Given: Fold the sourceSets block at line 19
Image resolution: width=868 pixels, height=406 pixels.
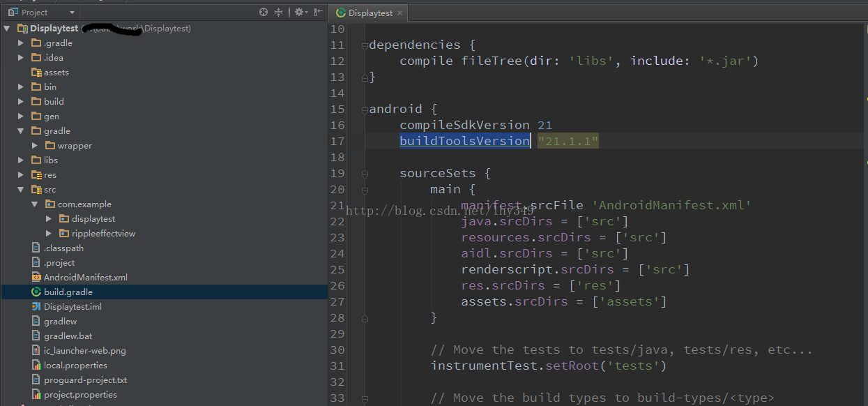Looking at the screenshot, I should (x=364, y=174).
